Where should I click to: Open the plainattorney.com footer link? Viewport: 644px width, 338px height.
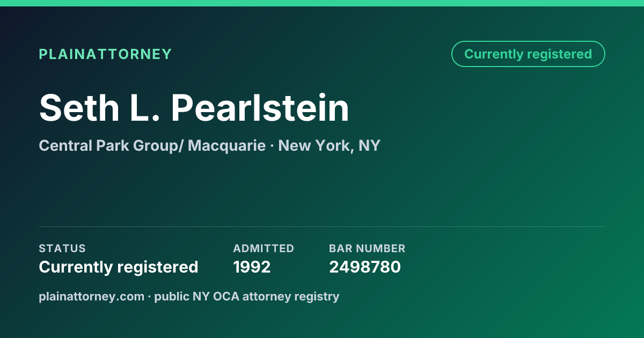91,296
